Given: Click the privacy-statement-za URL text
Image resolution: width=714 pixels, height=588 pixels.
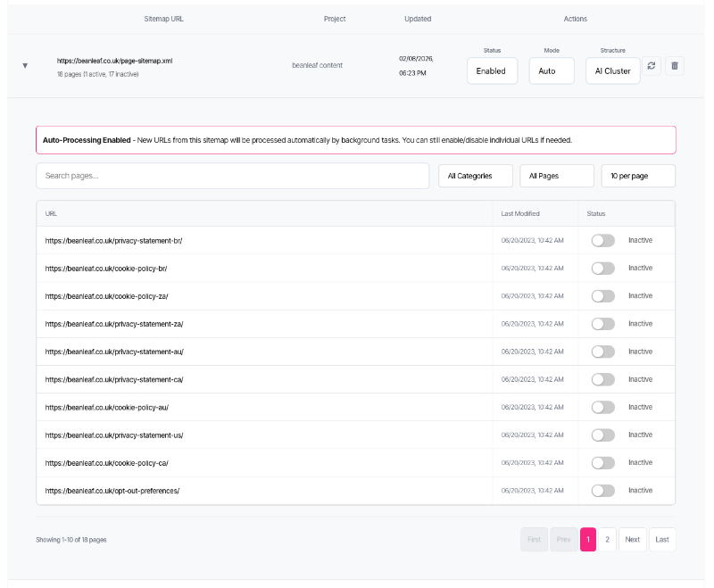Looking at the screenshot, I should tap(114, 324).
